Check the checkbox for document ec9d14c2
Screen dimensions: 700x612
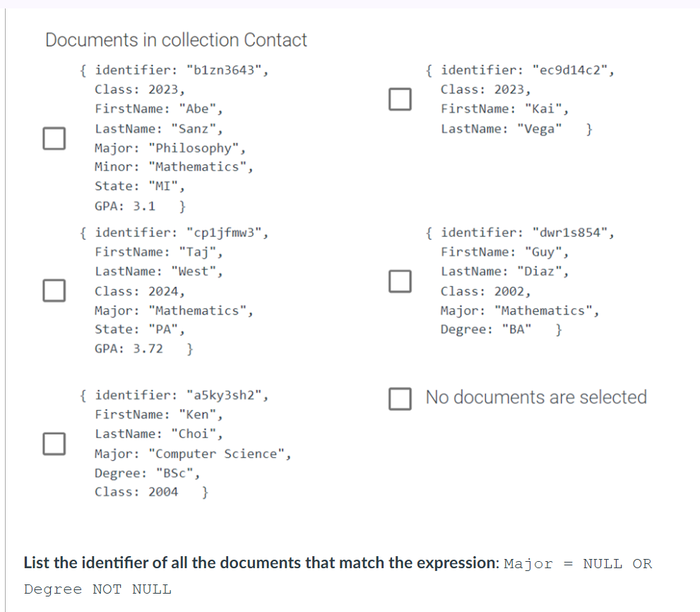point(400,99)
